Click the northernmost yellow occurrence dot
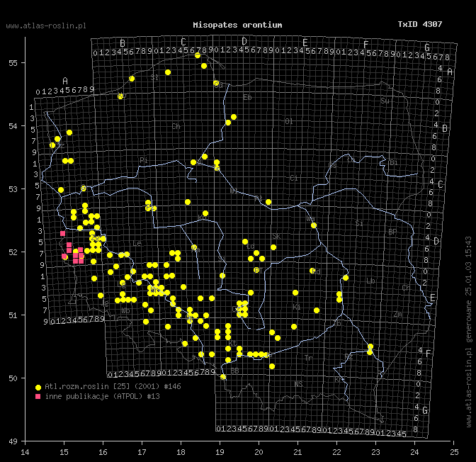This screenshot has height=462, width=476. [x=198, y=55]
